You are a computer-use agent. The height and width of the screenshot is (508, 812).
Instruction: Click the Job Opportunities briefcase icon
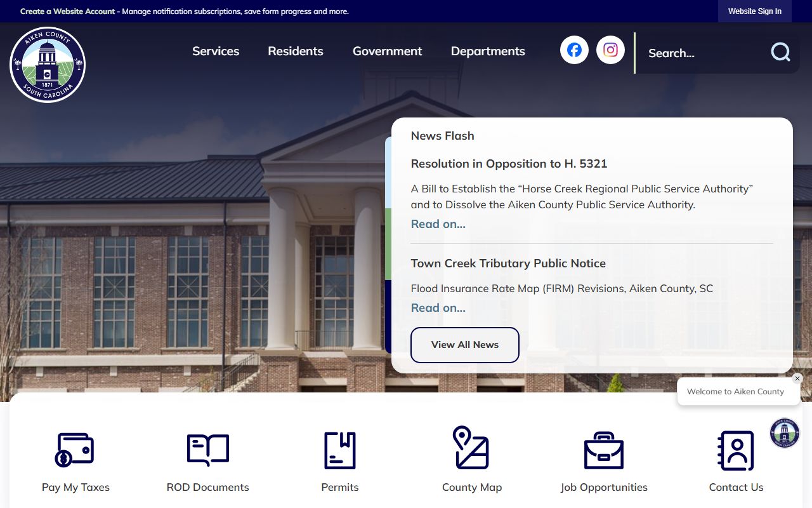pos(604,450)
